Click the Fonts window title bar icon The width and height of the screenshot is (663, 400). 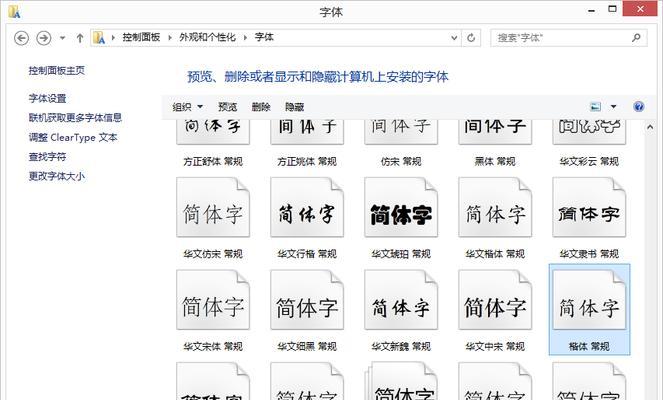pos(14,11)
